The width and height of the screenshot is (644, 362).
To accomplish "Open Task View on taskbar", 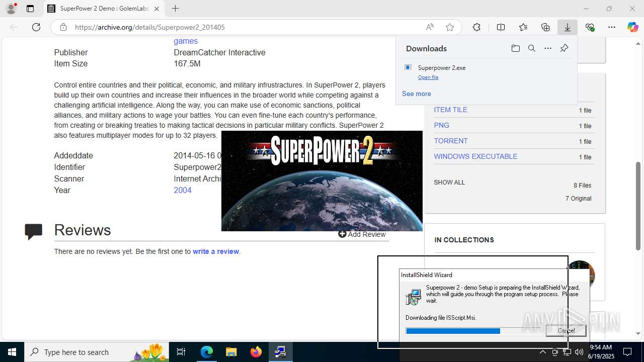I will coord(181,352).
